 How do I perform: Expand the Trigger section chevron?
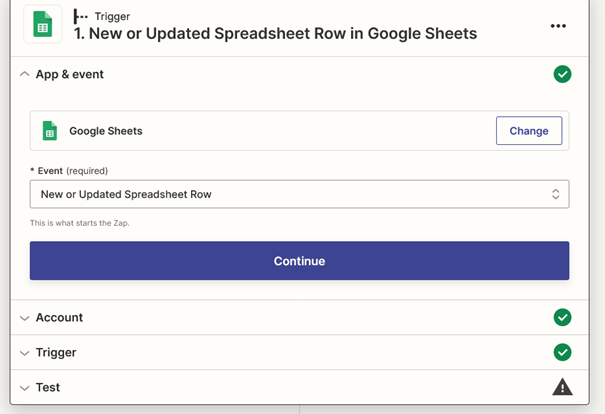(x=24, y=353)
